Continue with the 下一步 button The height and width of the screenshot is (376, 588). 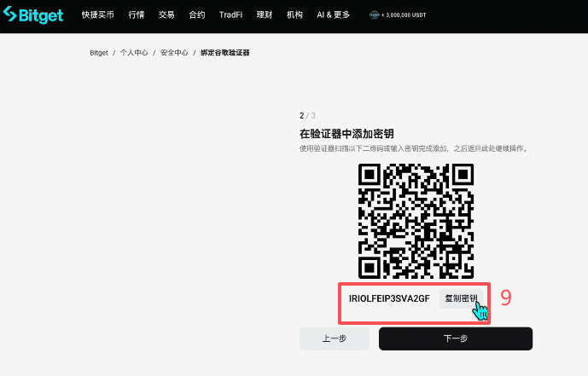click(x=456, y=338)
